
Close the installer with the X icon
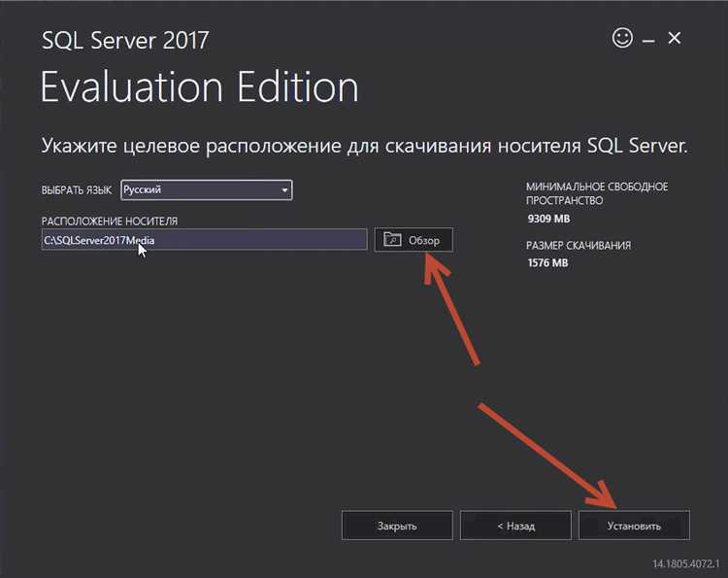pyautogui.click(x=675, y=38)
